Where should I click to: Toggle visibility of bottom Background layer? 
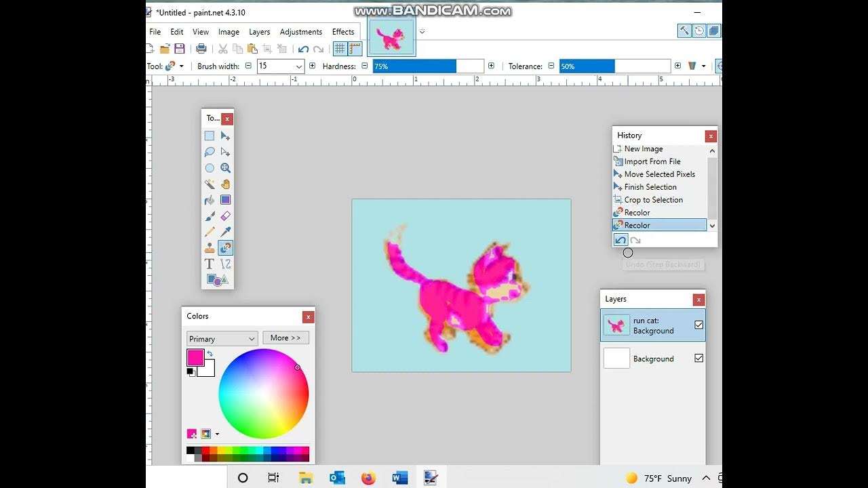click(699, 358)
